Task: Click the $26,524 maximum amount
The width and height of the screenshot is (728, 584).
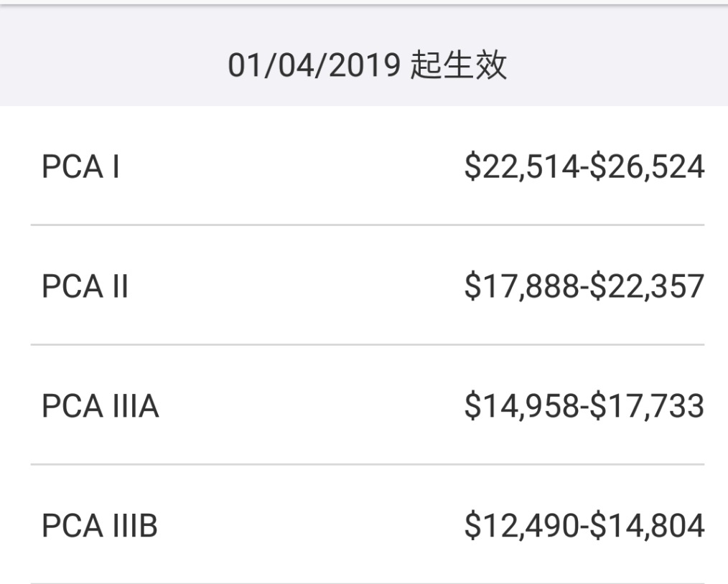Action: (648, 166)
